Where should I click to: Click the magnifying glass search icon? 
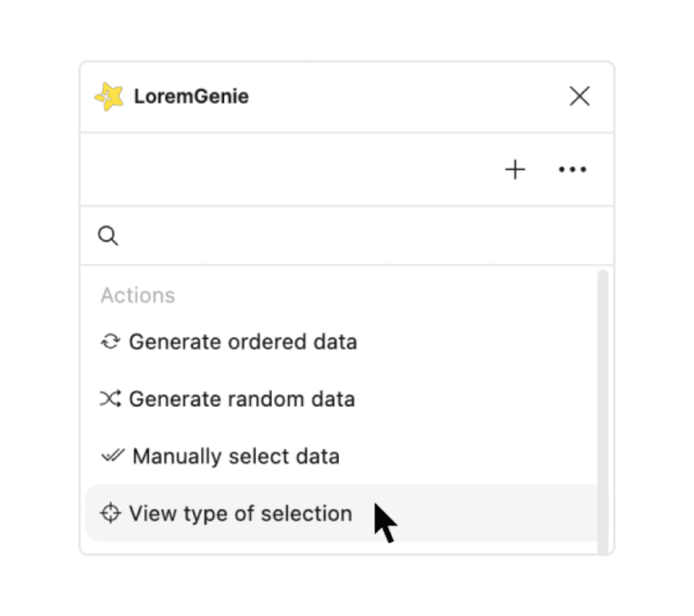point(108,236)
